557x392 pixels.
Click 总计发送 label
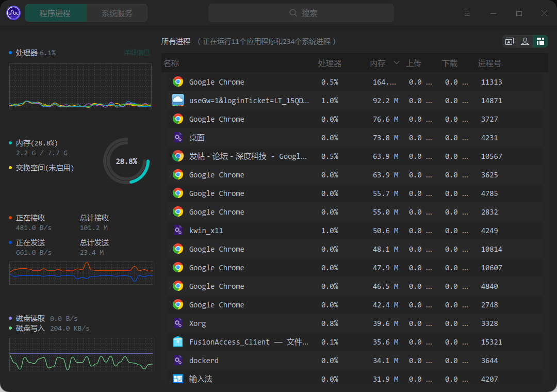tap(94, 243)
